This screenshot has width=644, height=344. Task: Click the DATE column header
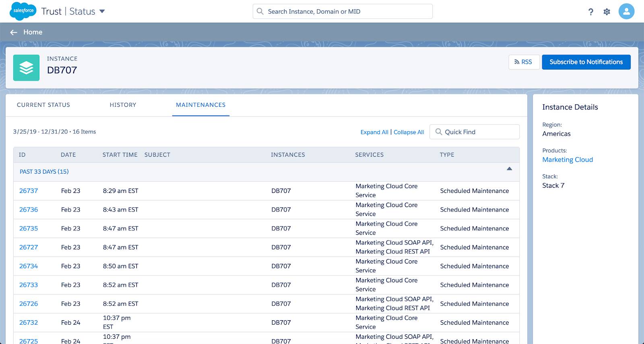pos(68,155)
